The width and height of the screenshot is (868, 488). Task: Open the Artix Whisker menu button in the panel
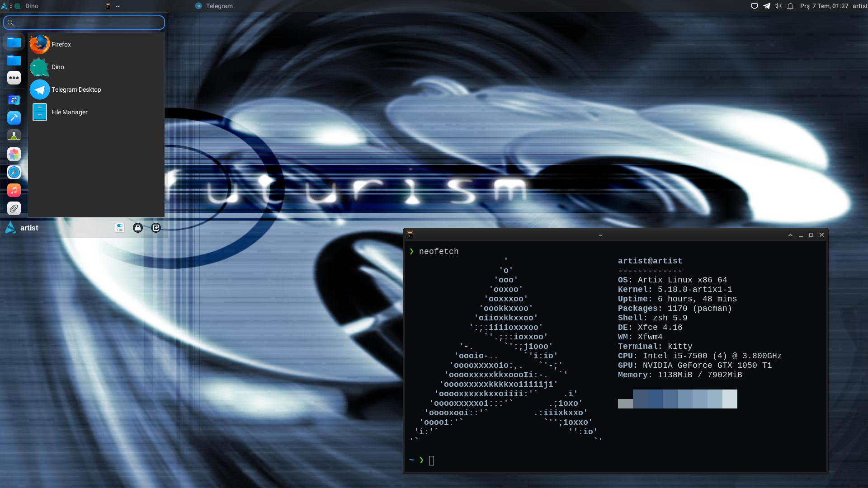pyautogui.click(x=5, y=6)
